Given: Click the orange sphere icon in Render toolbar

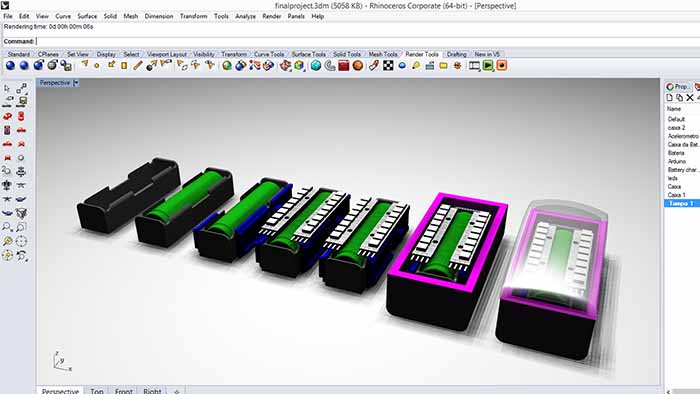Looking at the screenshot, I should pyautogui.click(x=358, y=66).
